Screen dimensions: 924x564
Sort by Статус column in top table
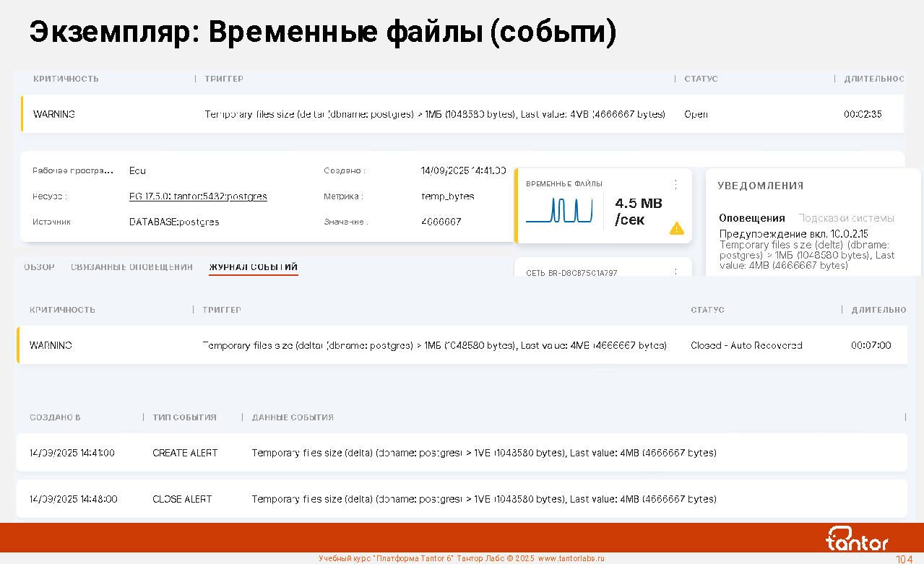[701, 79]
